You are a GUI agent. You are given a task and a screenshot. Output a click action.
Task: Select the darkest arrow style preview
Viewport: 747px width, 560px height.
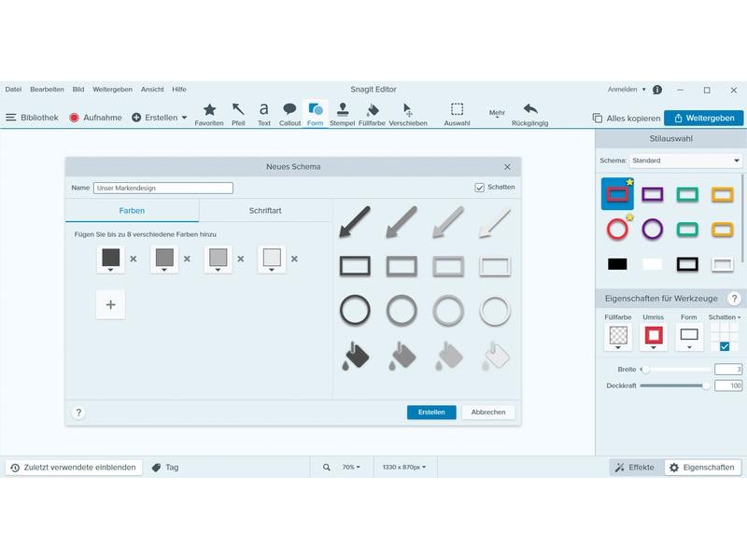tap(355, 221)
